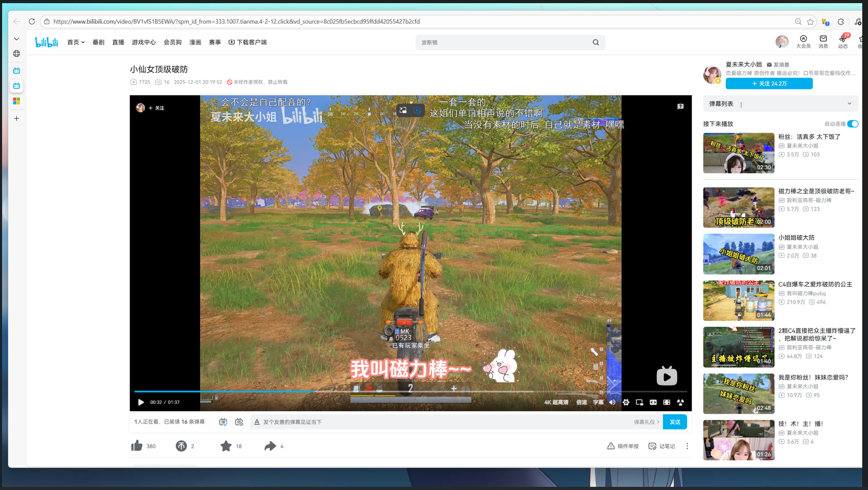Like the video with thumbs-up
This screenshot has height=490, width=868.
(x=136, y=446)
